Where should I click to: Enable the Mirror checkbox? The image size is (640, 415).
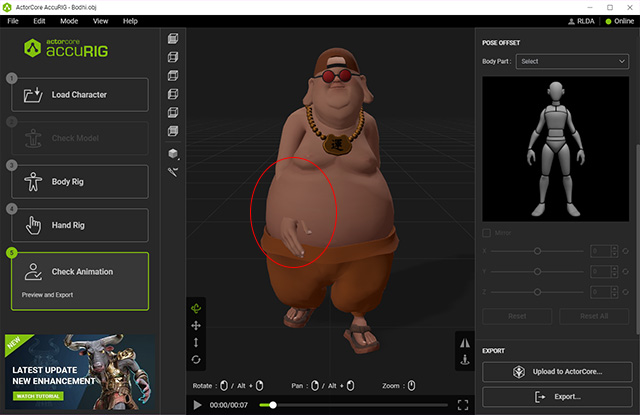[488, 233]
